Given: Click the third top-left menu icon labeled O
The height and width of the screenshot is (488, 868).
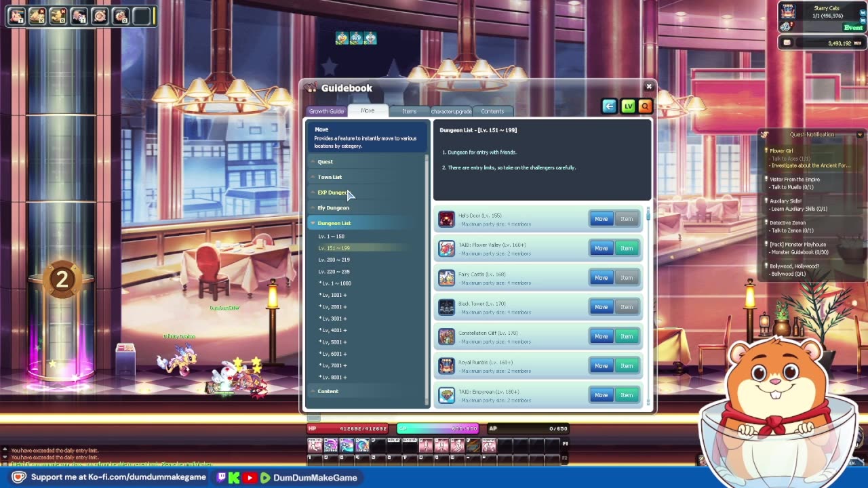Looking at the screenshot, I should (x=58, y=16).
